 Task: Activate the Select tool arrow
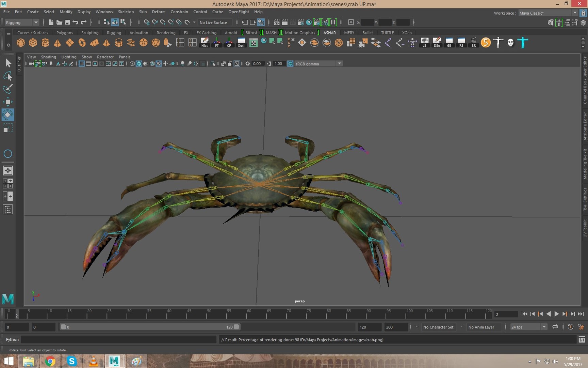click(x=8, y=63)
